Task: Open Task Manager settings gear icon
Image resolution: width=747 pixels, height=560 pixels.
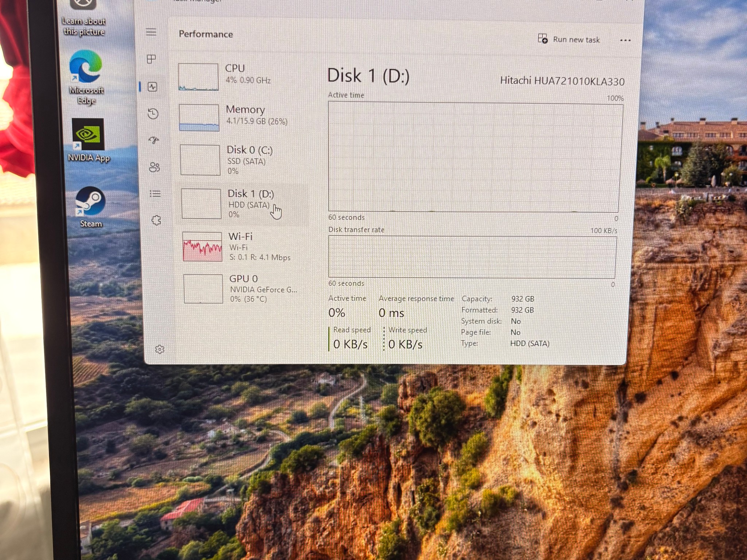Action: pos(160,349)
